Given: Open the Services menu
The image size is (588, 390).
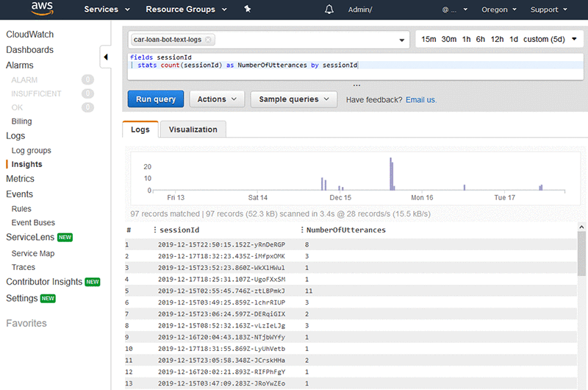Looking at the screenshot, I should point(107,10).
